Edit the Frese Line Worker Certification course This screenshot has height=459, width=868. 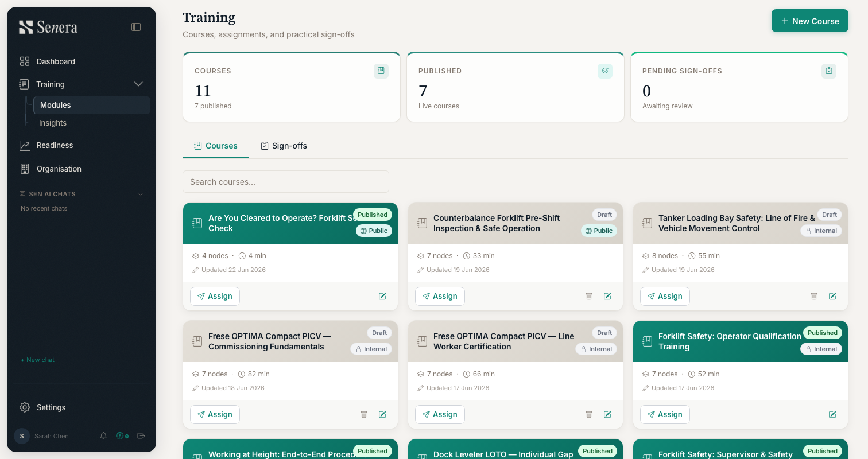click(x=607, y=414)
